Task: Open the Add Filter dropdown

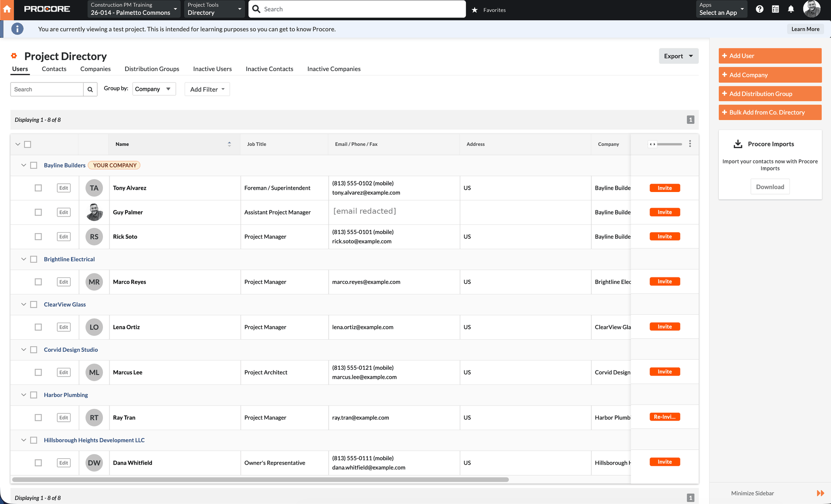Action: click(207, 90)
